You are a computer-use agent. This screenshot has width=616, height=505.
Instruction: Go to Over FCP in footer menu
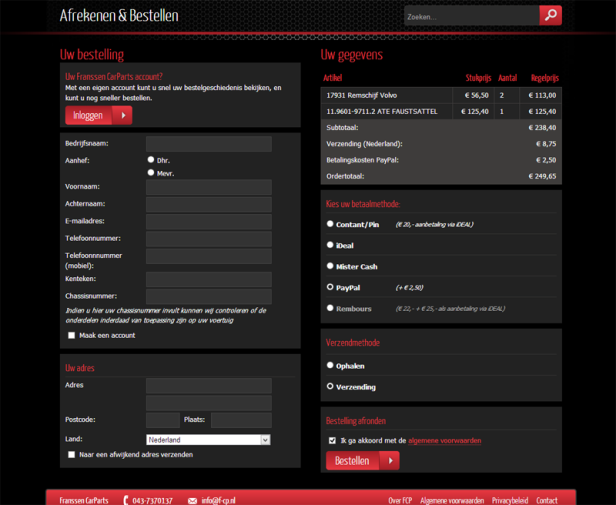coord(399,500)
